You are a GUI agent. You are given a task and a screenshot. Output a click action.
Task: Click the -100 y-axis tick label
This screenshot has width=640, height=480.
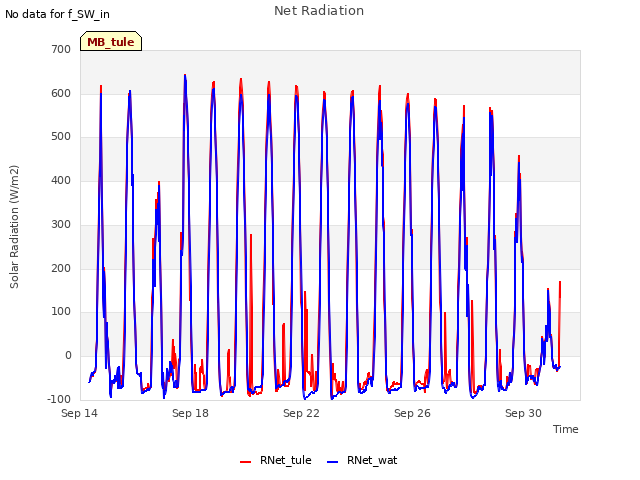tap(59, 399)
